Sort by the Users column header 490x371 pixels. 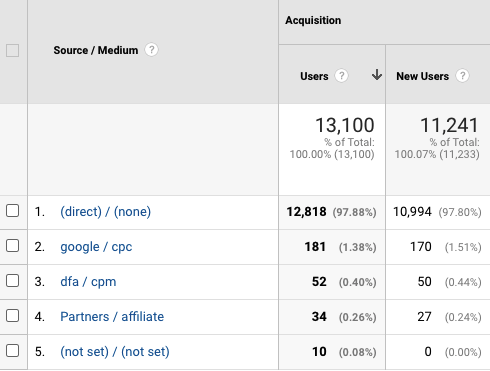(x=314, y=76)
